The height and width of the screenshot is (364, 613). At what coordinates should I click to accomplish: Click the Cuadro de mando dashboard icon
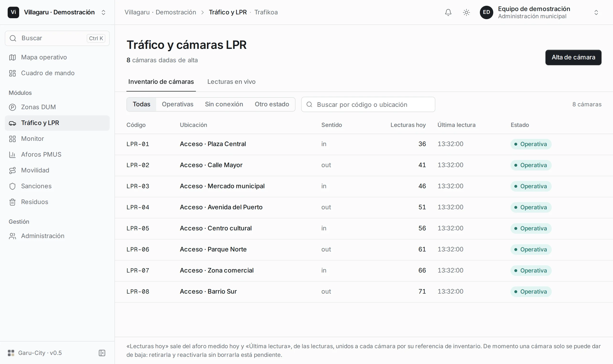point(12,73)
